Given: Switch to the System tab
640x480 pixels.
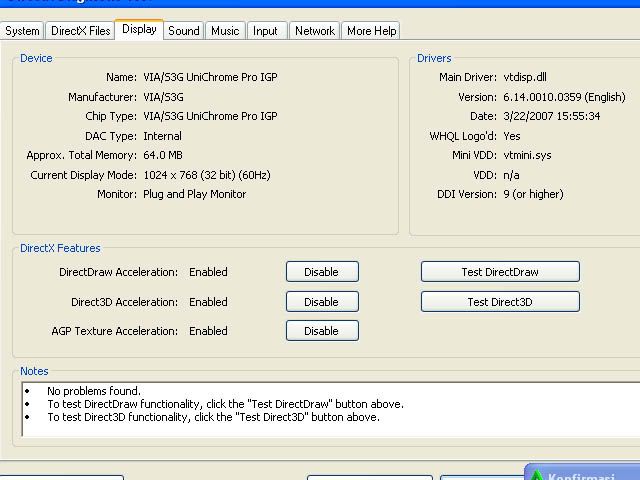Looking at the screenshot, I should coord(22,31).
